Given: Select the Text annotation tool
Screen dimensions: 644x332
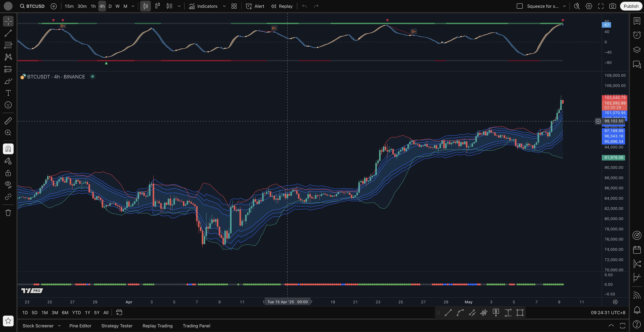Looking at the screenshot, I should (8, 93).
